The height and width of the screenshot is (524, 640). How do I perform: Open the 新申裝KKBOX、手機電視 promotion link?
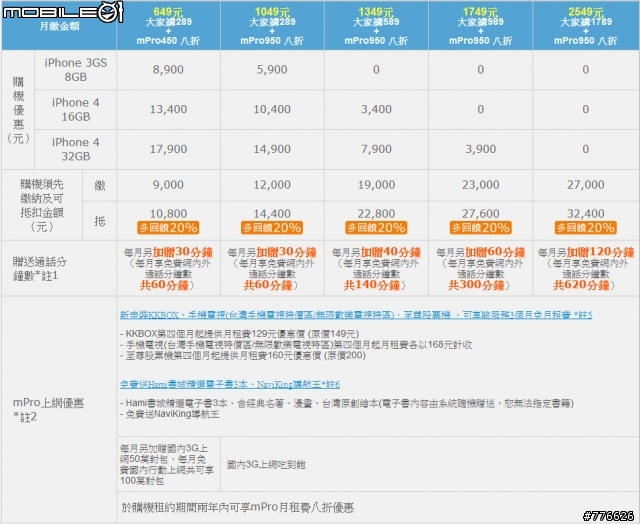click(356, 315)
